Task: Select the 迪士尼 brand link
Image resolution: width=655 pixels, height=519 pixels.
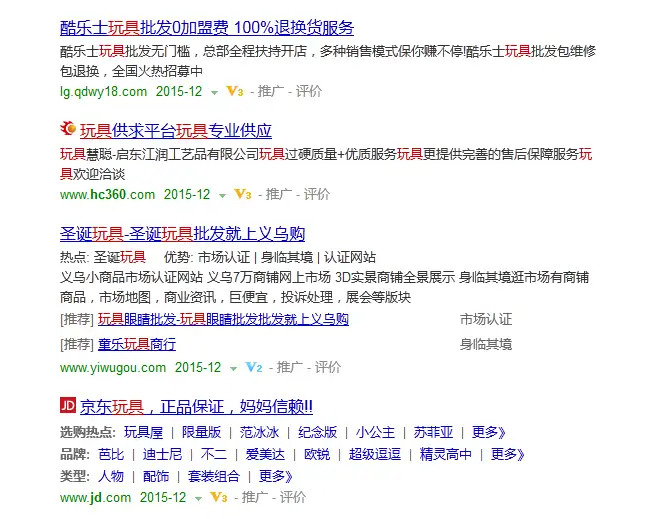Action: 162,454
